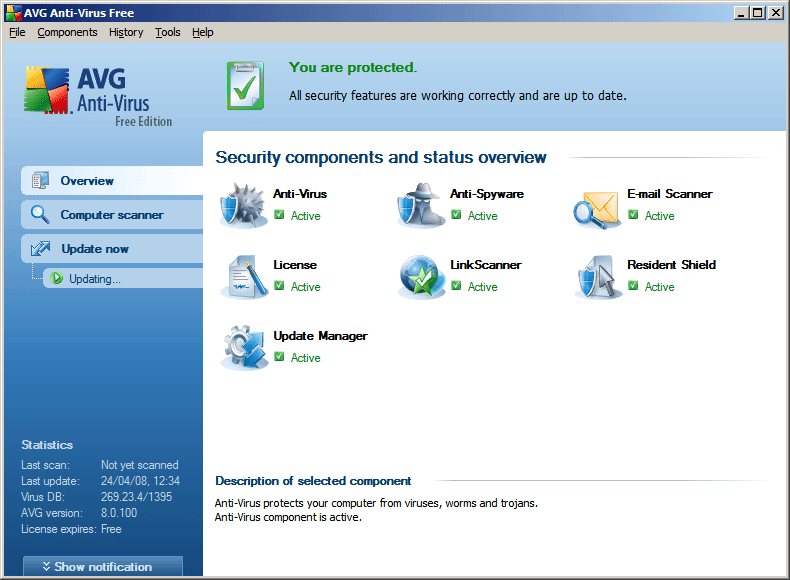The image size is (790, 580).
Task: Open the Anti-Spyware spy icon
Action: 421,205
